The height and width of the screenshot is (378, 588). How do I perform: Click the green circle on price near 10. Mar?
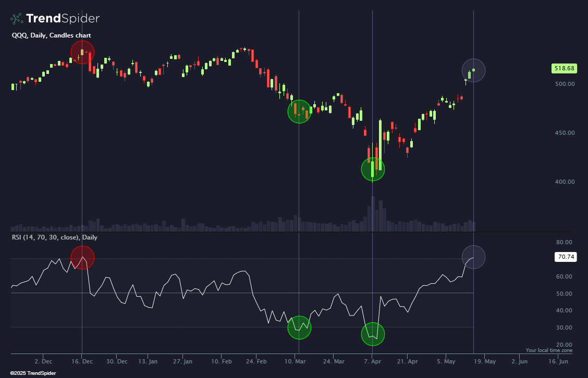[299, 111]
